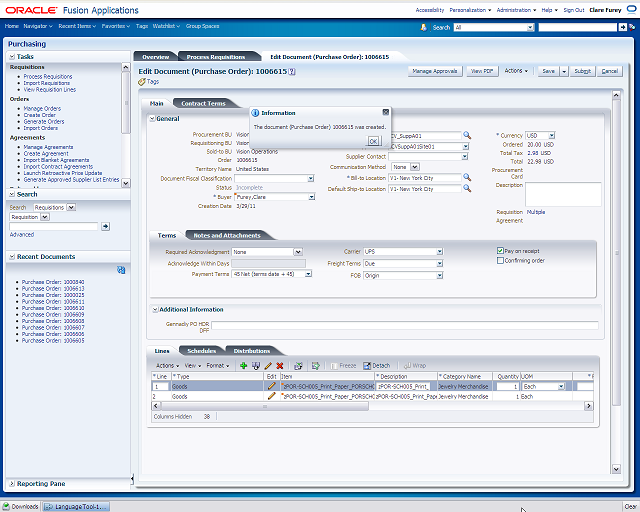Search Default Ship-to Location with magnifier icon
640x512 pixels.
467,189
